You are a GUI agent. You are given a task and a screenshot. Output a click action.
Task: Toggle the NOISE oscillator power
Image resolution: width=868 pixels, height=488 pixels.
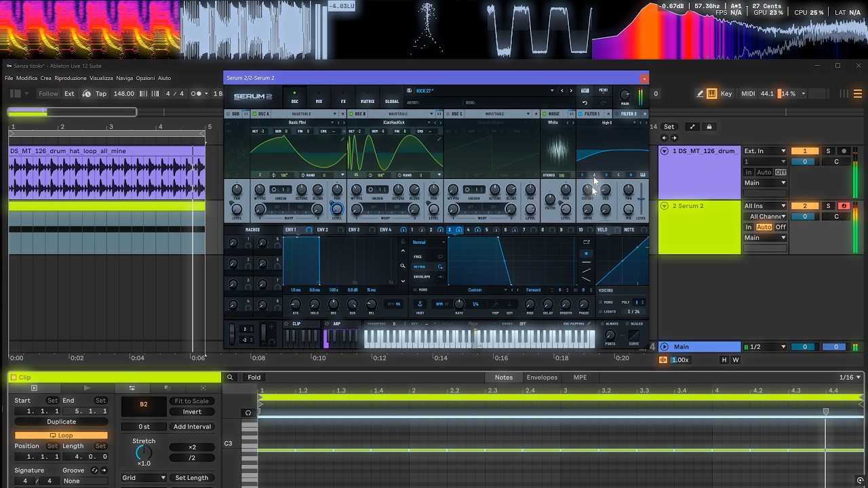545,114
